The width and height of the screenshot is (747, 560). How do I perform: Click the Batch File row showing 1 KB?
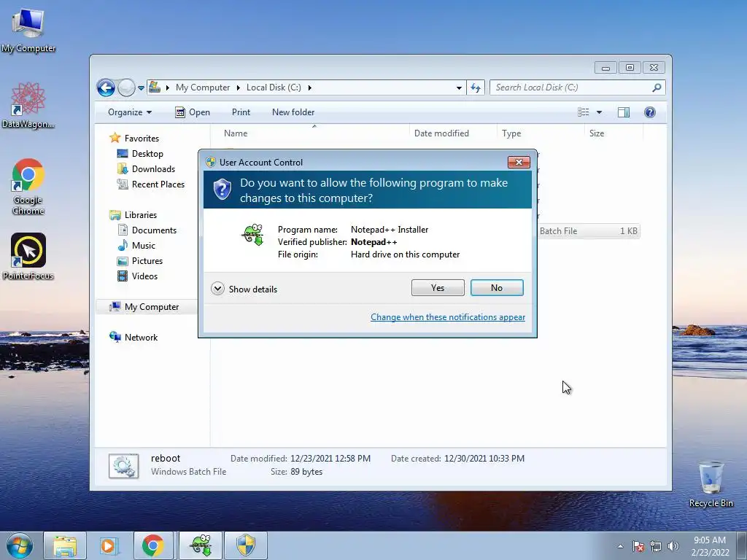(x=589, y=231)
